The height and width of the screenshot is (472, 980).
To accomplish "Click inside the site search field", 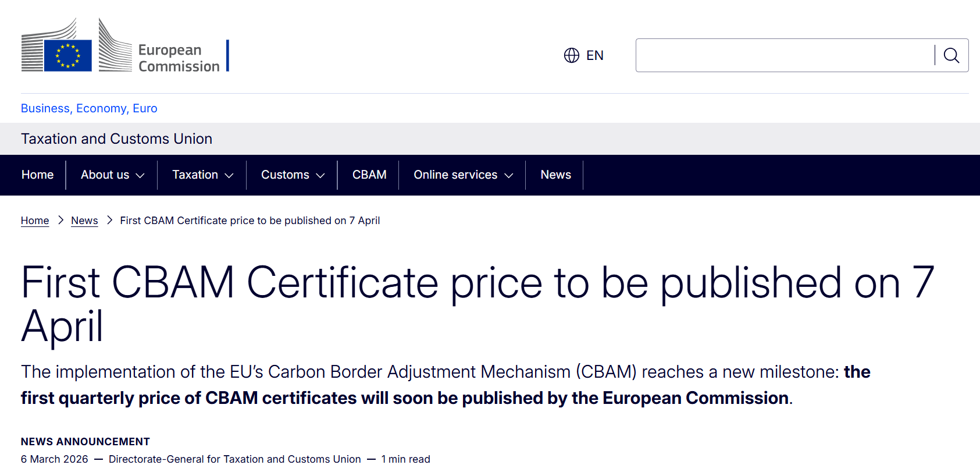I will pyautogui.click(x=784, y=55).
